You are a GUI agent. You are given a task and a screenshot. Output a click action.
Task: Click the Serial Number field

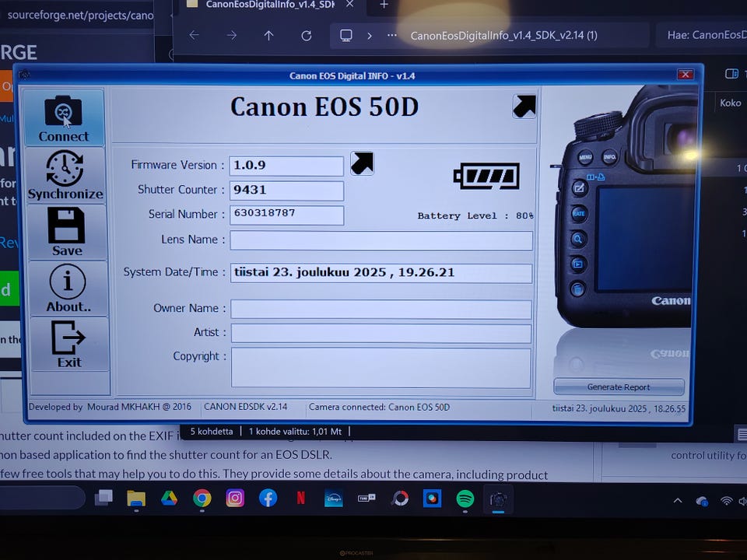coord(286,215)
